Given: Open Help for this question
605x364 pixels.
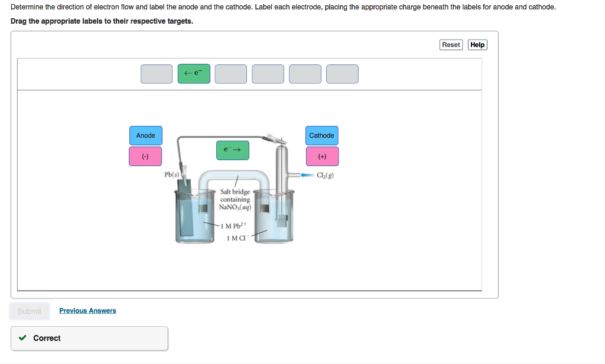Looking at the screenshot, I should (477, 44).
